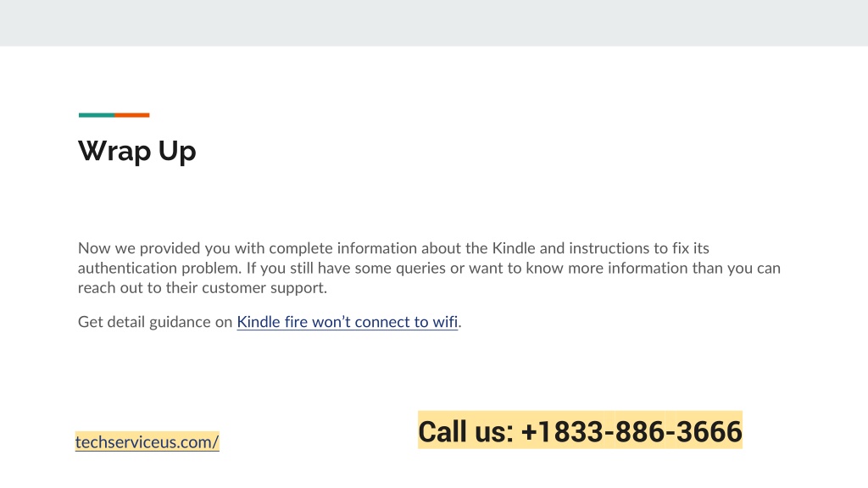Click the orange segment of the accent bar

pyautogui.click(x=131, y=115)
